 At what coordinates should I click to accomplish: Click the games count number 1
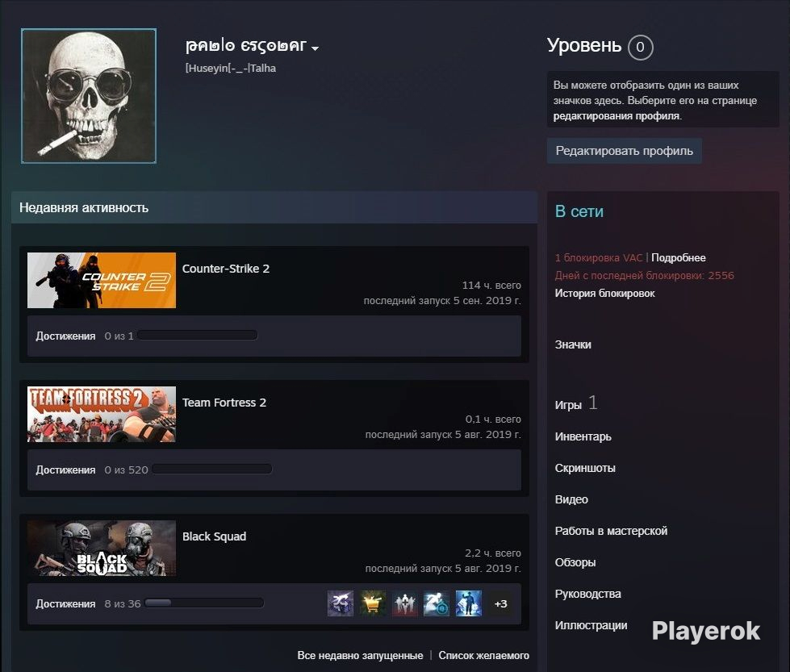(x=593, y=403)
